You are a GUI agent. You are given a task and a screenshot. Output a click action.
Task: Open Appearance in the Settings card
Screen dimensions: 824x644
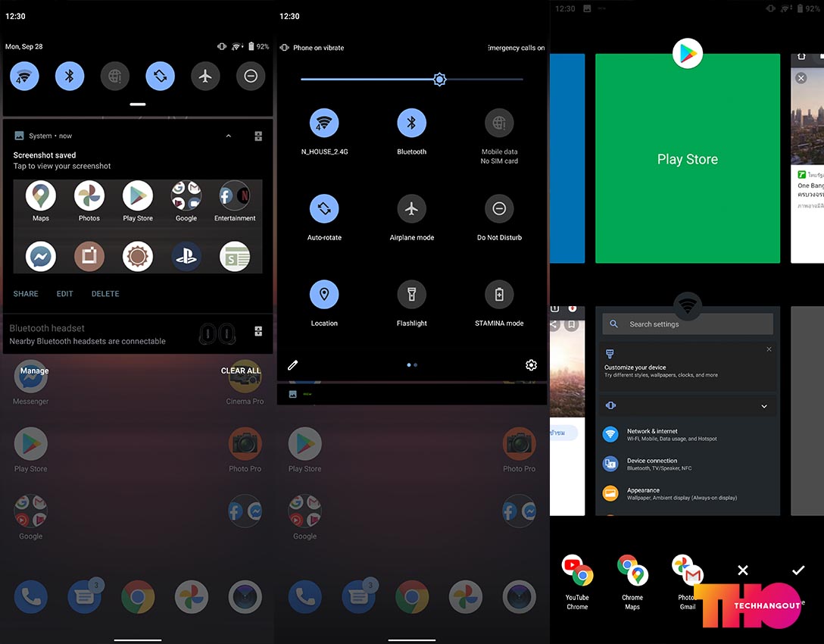click(x=688, y=494)
